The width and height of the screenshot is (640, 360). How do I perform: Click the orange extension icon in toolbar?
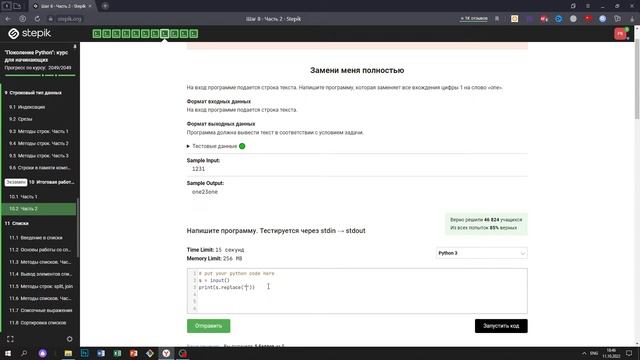point(514,19)
